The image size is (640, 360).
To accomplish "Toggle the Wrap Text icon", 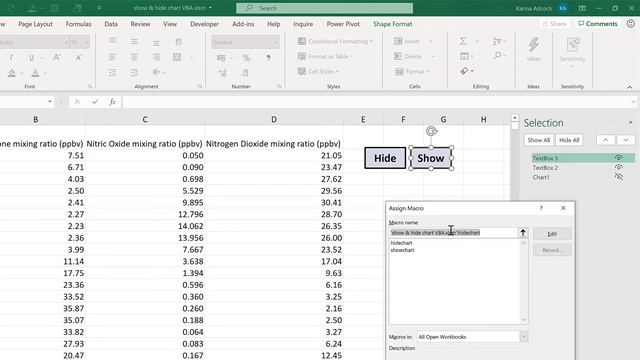I will point(178,42).
